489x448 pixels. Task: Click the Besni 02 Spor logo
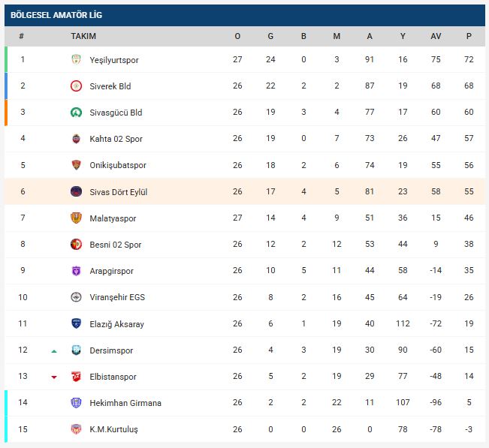75,245
